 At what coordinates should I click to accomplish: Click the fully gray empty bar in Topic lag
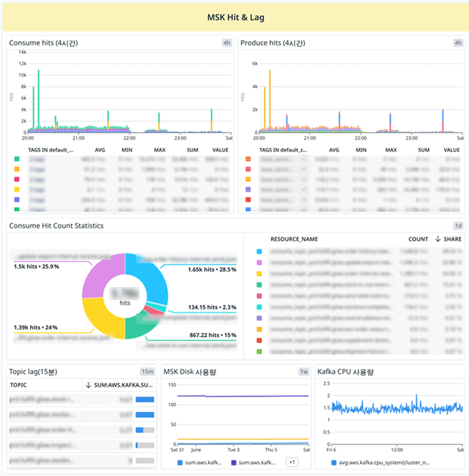click(x=145, y=460)
